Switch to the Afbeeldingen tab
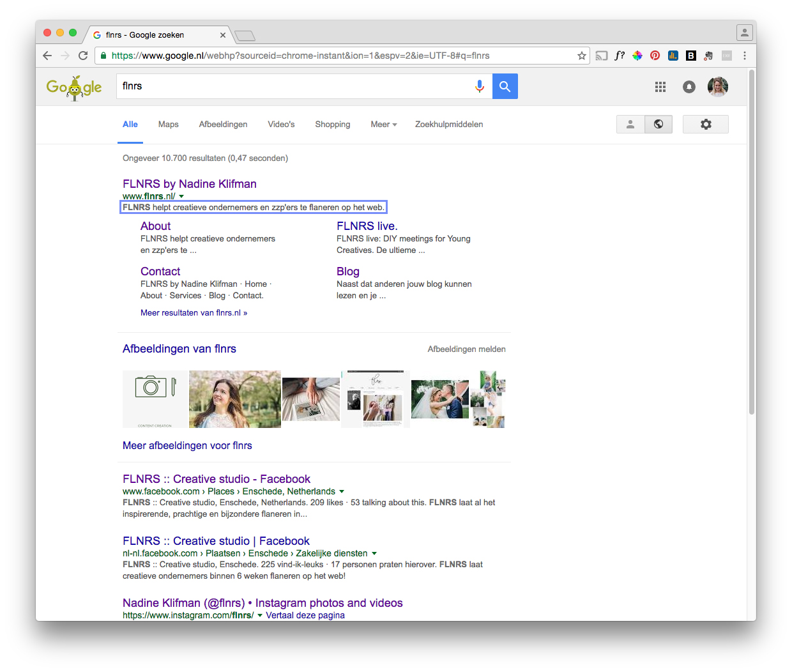This screenshot has height=672, width=792. point(223,125)
